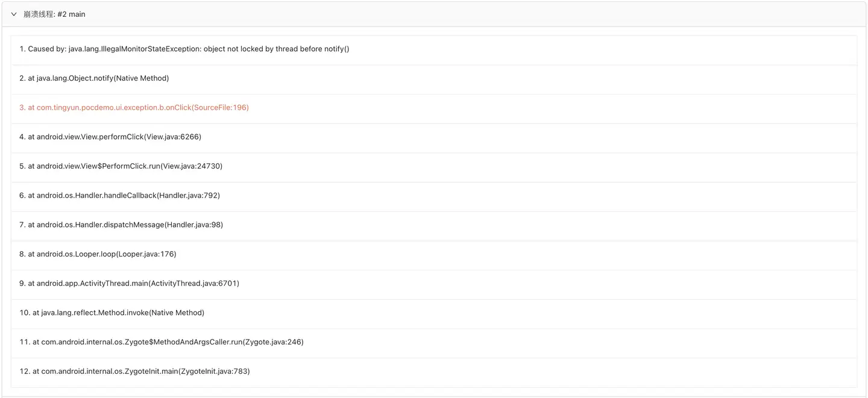Click the 'android.os.Handler.handleCallback' method text

pos(96,196)
